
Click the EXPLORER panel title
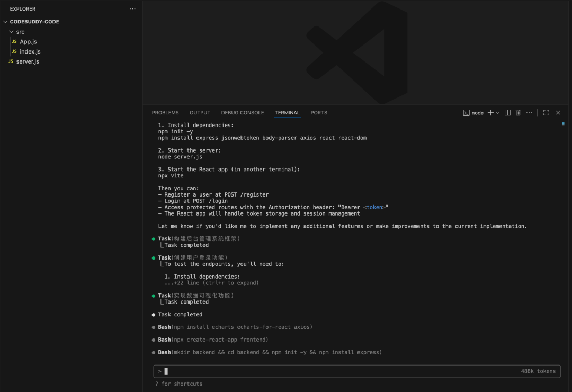23,9
